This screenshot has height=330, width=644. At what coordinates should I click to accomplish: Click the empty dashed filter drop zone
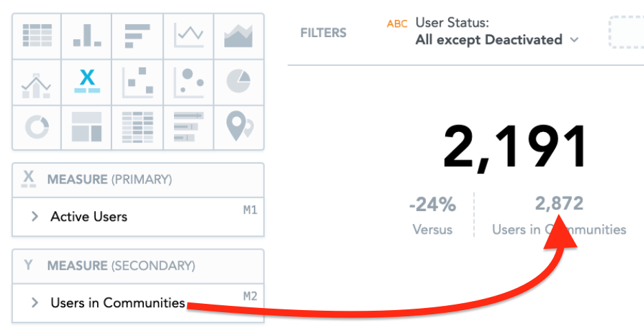pyautogui.click(x=626, y=32)
